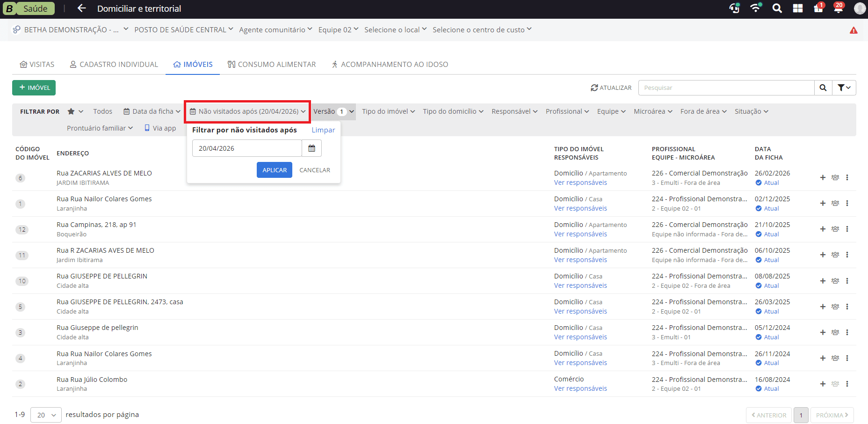This screenshot has height=424, width=868.
Task: Open the CONSUMO ALIMENTAR tab
Action: [272, 65]
